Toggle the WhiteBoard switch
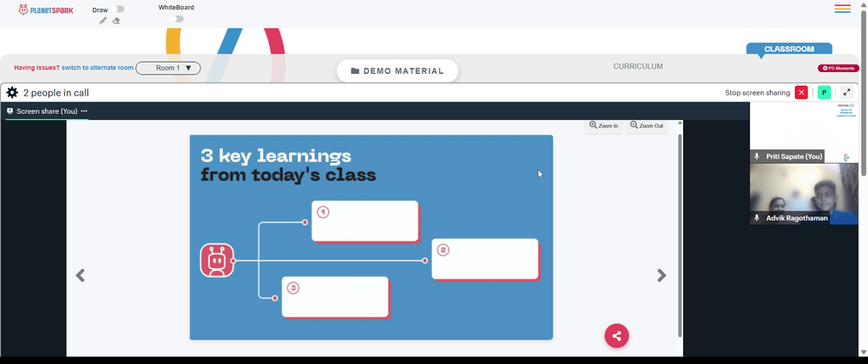868x364 pixels. 176,19
